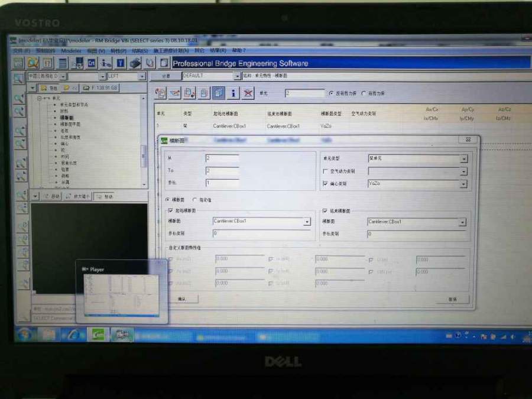Viewport: 532px width, 399px height.
Task: Toggle the 偏心类型 checkbox beside YoZo
Action: 325,184
